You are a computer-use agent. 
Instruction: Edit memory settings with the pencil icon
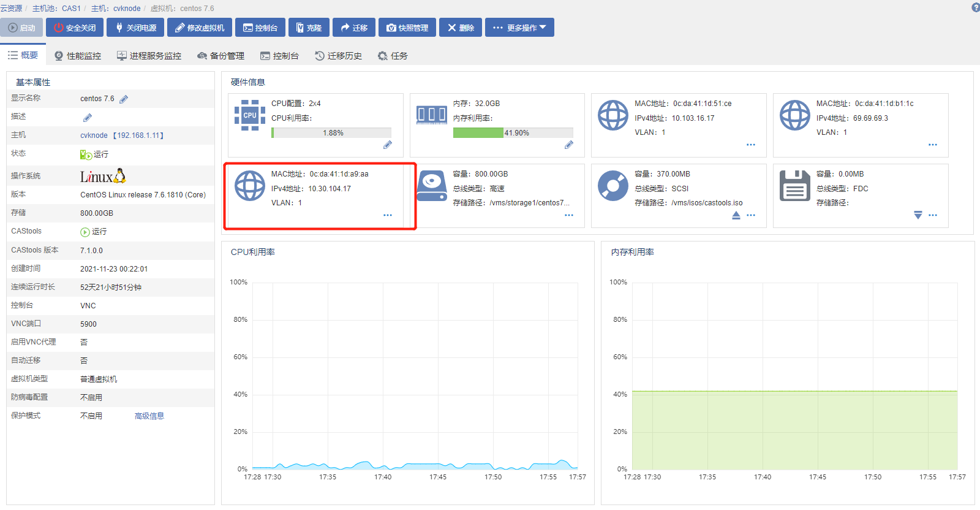tap(569, 145)
